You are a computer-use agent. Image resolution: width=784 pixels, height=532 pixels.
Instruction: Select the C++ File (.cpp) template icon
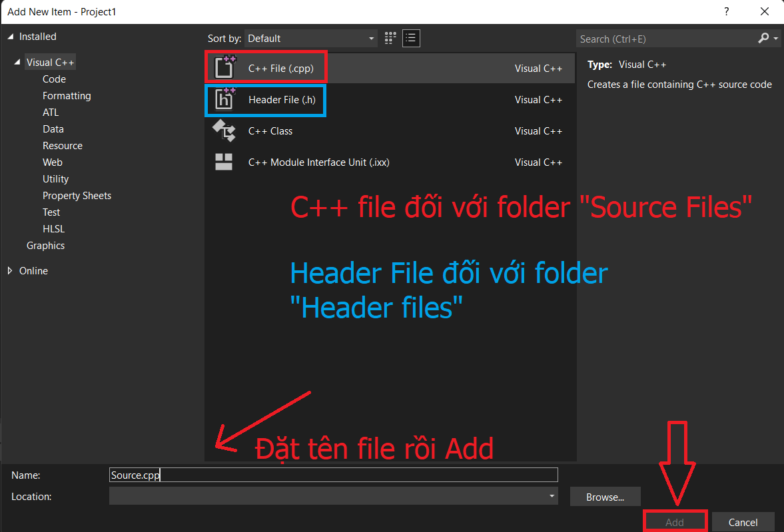coord(224,68)
